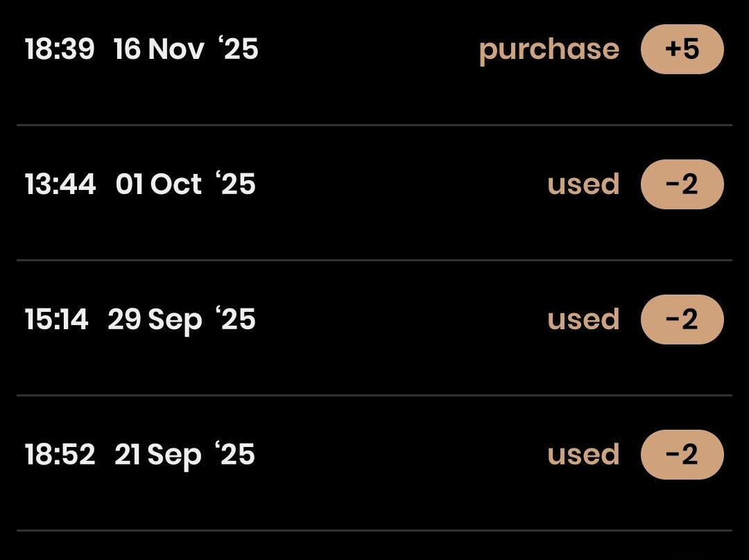Tap the -2 badge for 01 Oct
The height and width of the screenshot is (560, 749).
682,184
